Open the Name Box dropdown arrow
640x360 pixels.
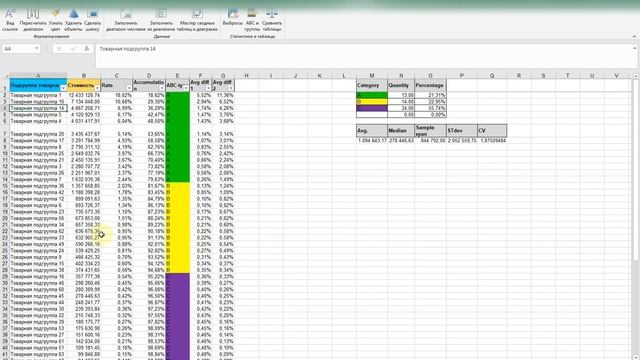[x=37, y=49]
